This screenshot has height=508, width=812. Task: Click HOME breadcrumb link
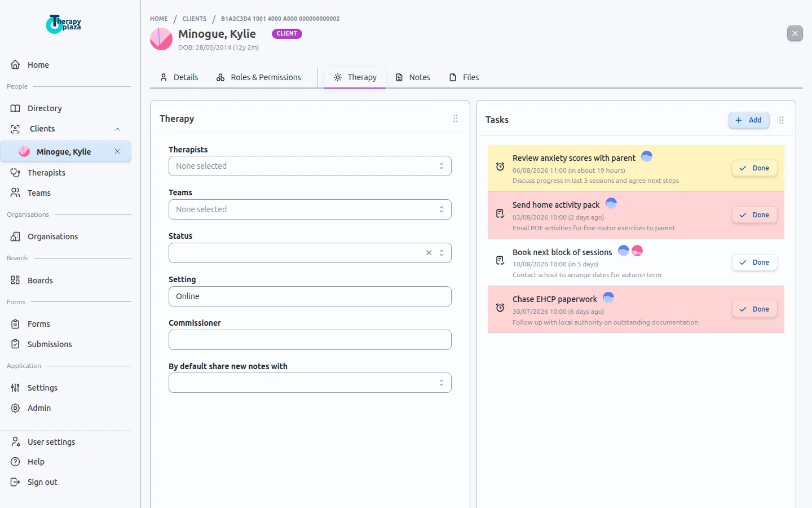coord(159,19)
